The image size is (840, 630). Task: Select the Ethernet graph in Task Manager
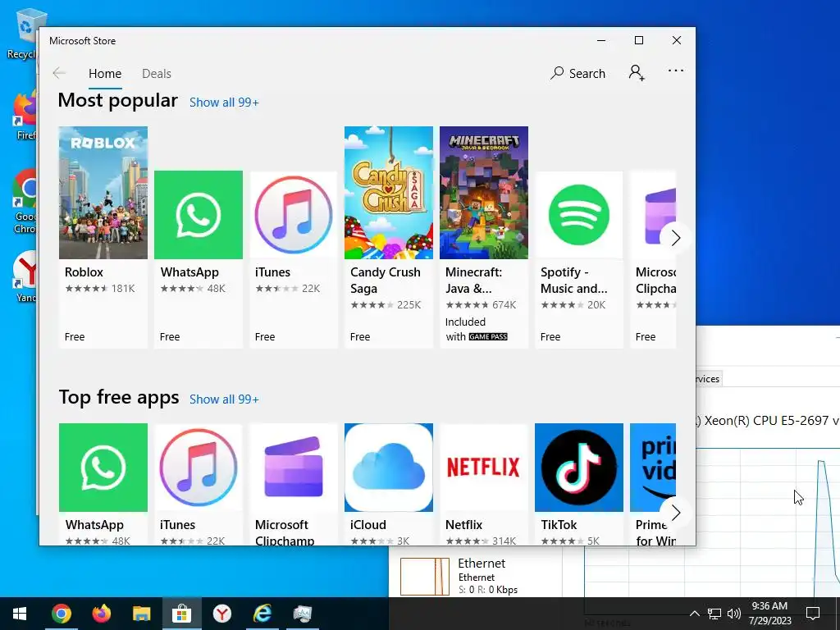point(424,576)
